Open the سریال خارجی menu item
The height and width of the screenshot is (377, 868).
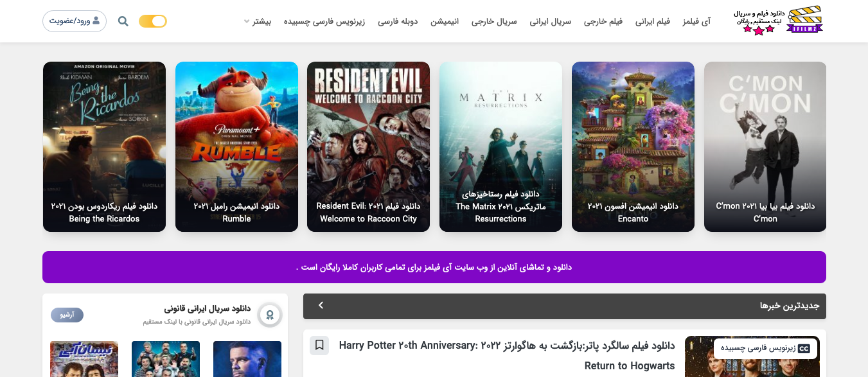494,21
